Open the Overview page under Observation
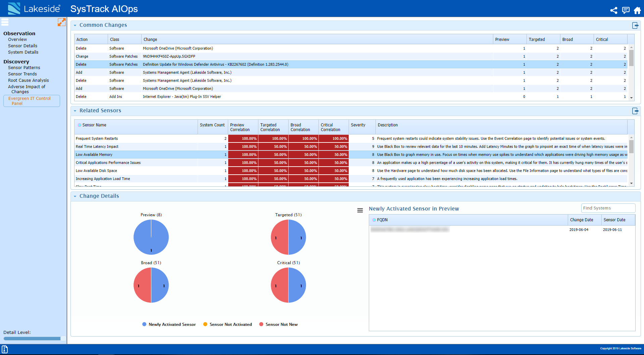 (17, 39)
